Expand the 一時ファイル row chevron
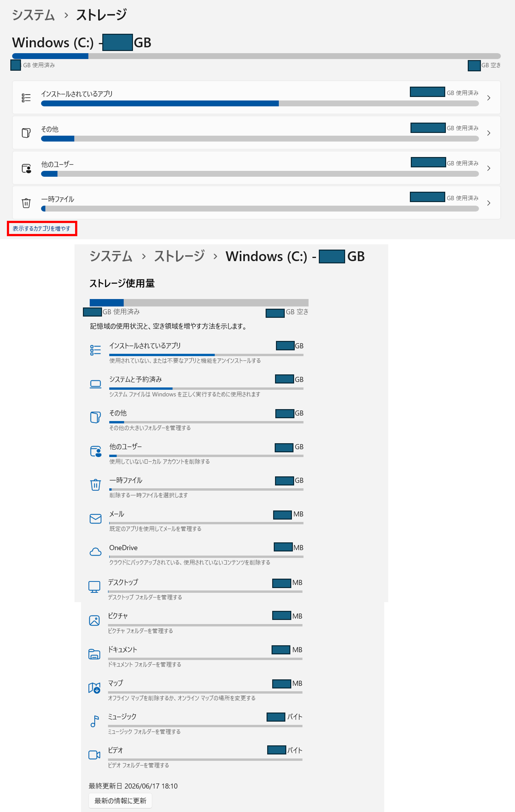The height and width of the screenshot is (812, 515). tap(489, 203)
